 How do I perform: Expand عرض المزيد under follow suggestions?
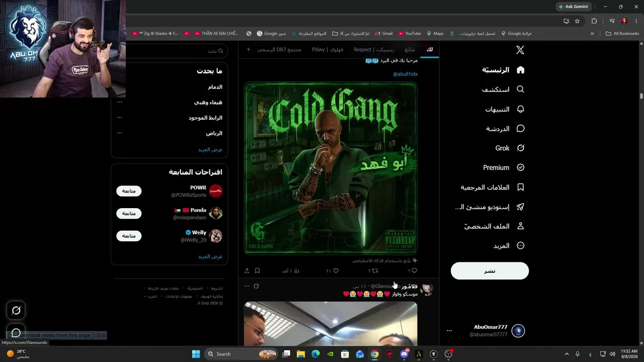click(x=210, y=256)
